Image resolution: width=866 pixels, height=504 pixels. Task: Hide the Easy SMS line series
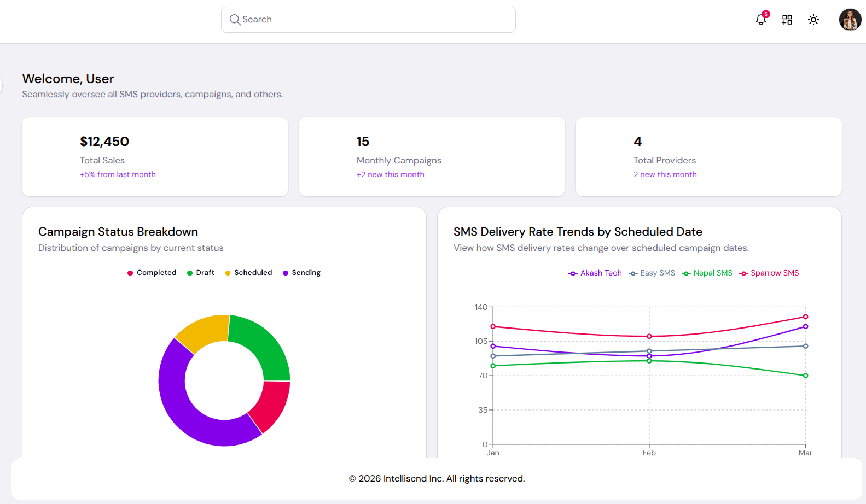[652, 273]
